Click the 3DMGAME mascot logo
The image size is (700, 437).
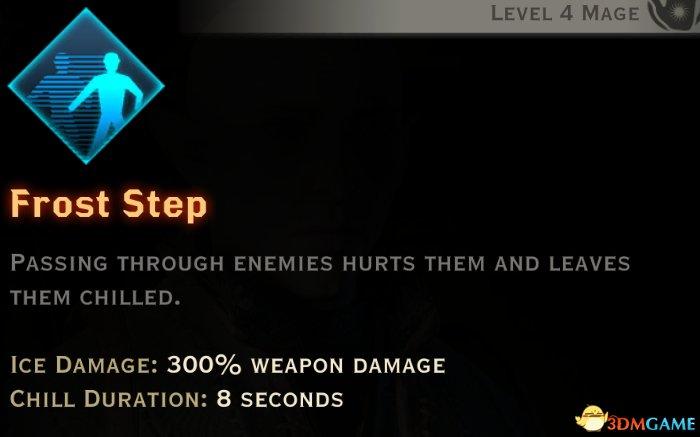[592, 419]
